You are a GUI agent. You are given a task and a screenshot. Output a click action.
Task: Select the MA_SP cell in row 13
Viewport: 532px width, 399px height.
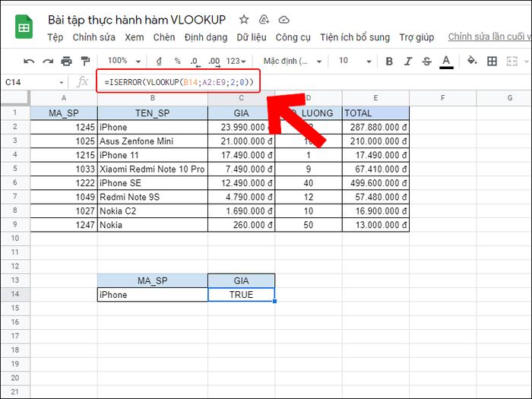pyautogui.click(x=153, y=280)
